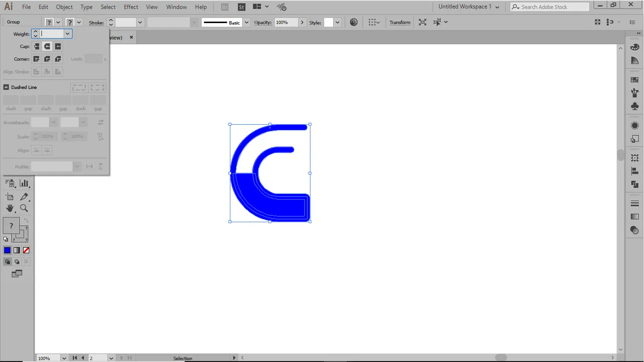This screenshot has height=362, width=644.
Task: Open the Swatches panel grid icon
Action: tap(634, 79)
